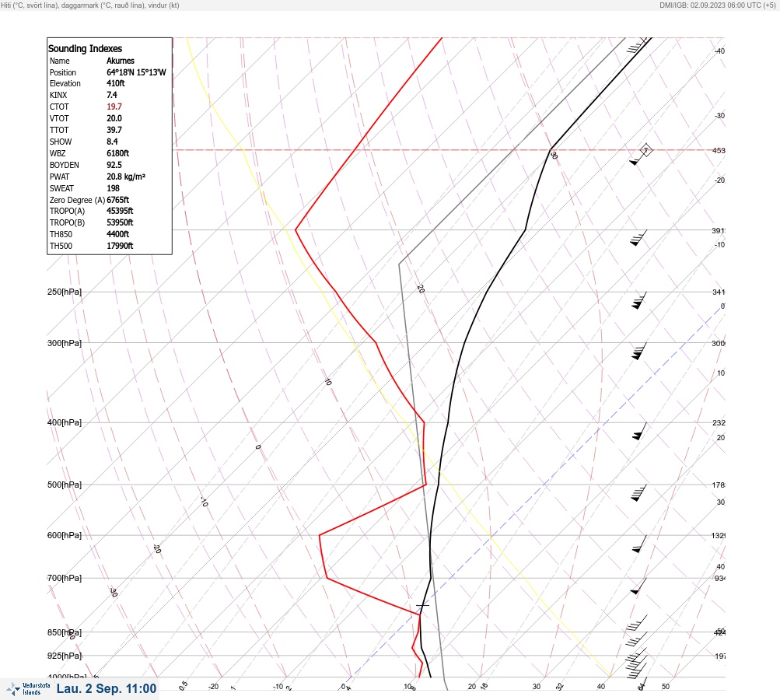Click the KINX value 7.4
The image size is (780, 700).
[112, 95]
